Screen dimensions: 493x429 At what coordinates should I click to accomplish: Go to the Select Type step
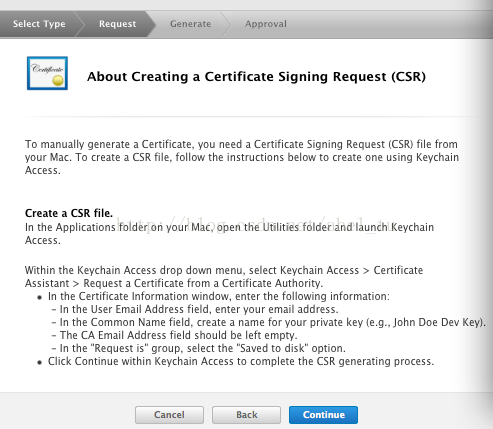(39, 24)
